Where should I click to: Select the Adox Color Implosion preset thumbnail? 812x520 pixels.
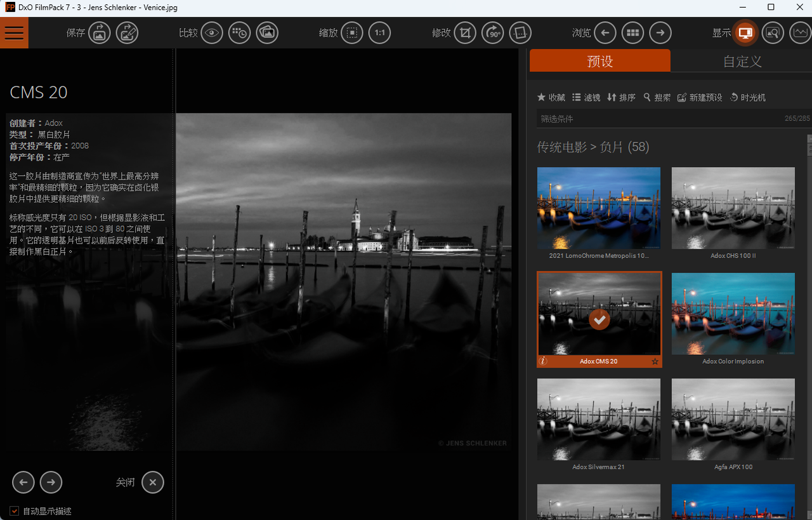click(733, 314)
